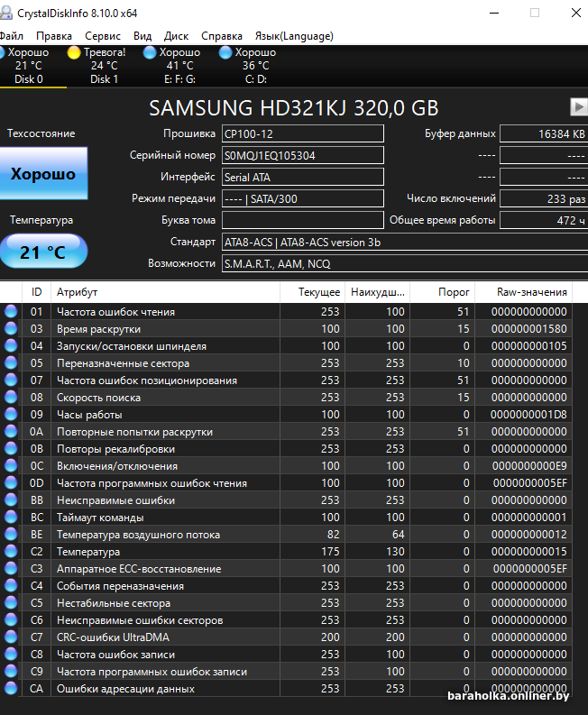Select the Disk 0 drive tab
Image resolution: width=588 pixels, height=715 pixels.
click(28, 66)
